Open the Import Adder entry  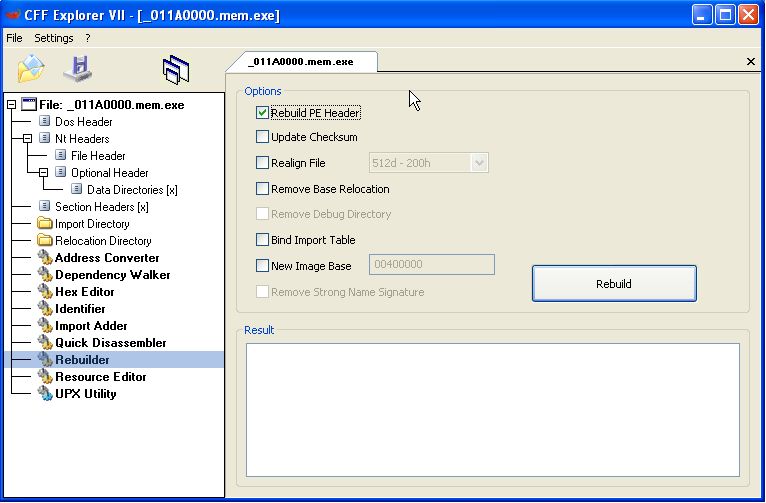click(x=91, y=326)
